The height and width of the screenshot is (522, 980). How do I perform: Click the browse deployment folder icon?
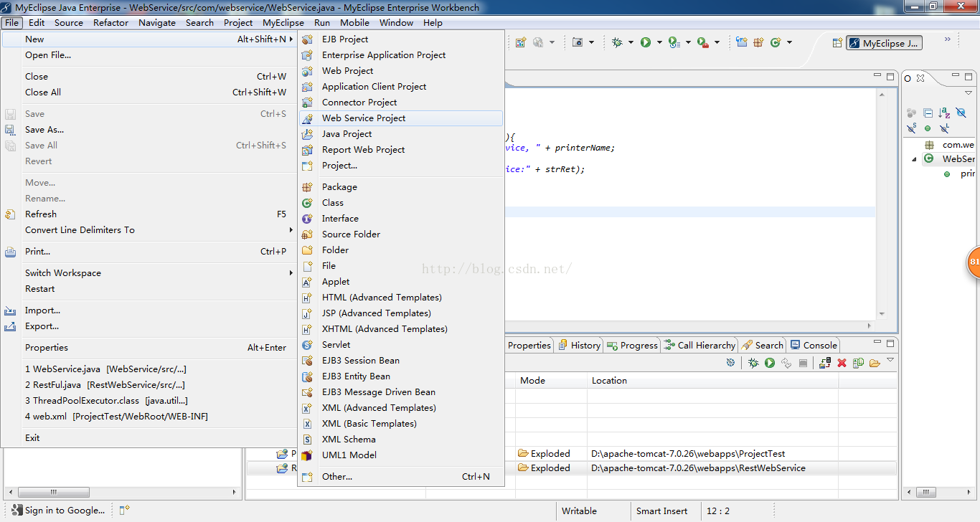[x=875, y=363]
